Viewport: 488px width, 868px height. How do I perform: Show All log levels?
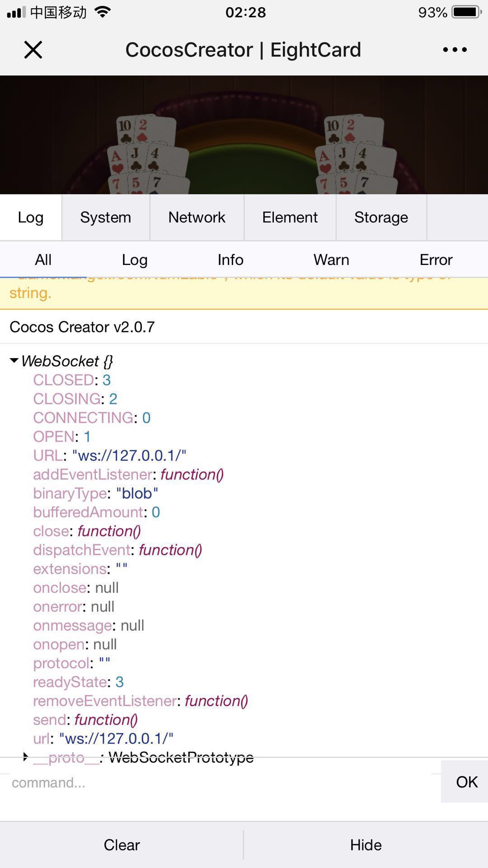pyautogui.click(x=43, y=260)
